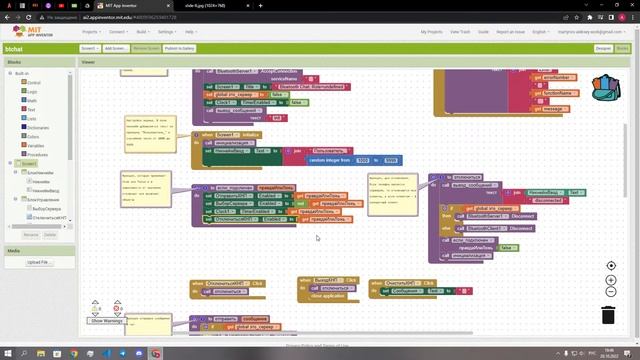Click the trash can in the workspace
This screenshot has width=640, height=360.
[608, 315]
